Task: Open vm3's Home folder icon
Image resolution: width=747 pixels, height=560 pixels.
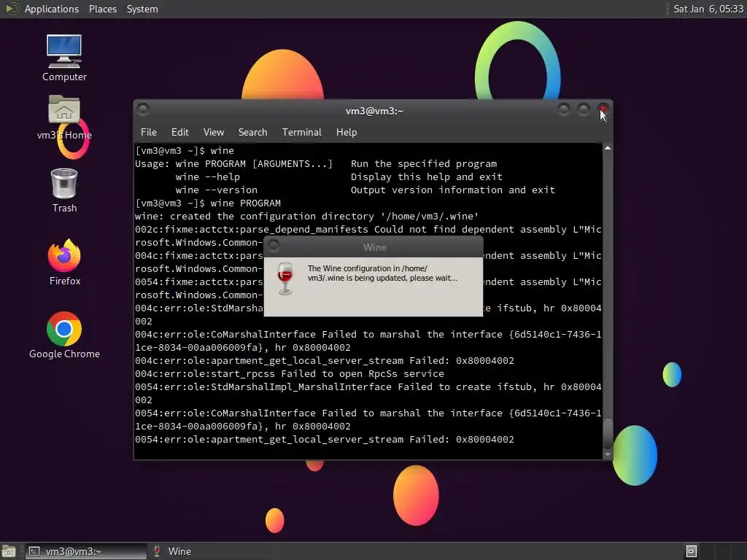Action: point(64,117)
